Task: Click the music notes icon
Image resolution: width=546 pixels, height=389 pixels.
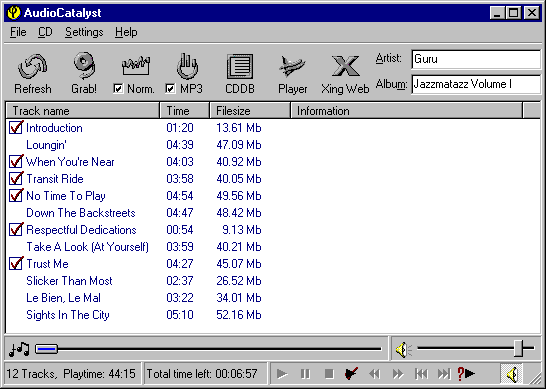Action: coord(19,349)
